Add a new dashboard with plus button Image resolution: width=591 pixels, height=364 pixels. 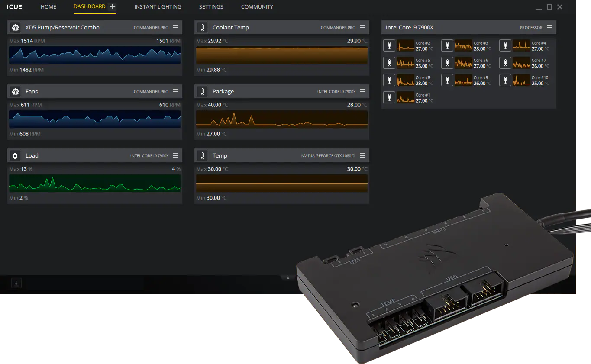pyautogui.click(x=113, y=7)
